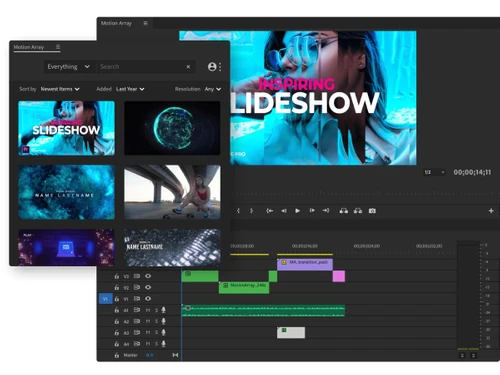The image size is (500, 375).
Task: Toggle lock on the Master track
Action: pos(117,355)
